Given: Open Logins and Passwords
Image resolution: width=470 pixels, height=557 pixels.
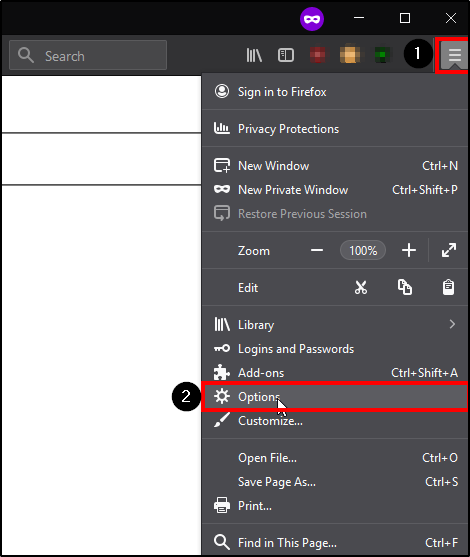Looking at the screenshot, I should pos(334,349).
